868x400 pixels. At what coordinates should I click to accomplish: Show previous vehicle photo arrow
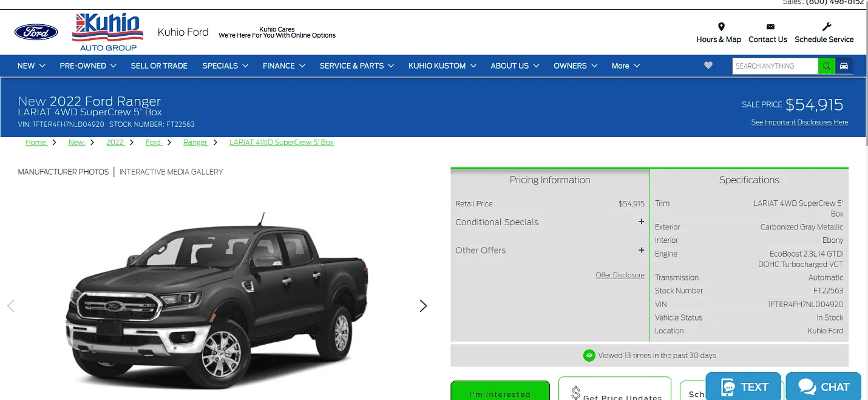click(10, 306)
